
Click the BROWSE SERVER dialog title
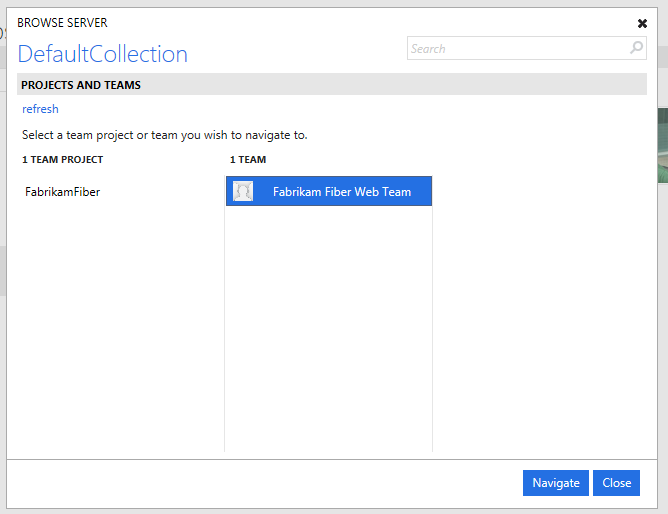click(x=62, y=23)
